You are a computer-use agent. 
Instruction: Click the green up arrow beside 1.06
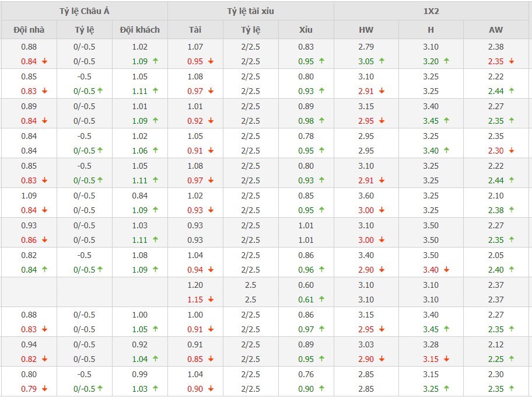[155, 151]
